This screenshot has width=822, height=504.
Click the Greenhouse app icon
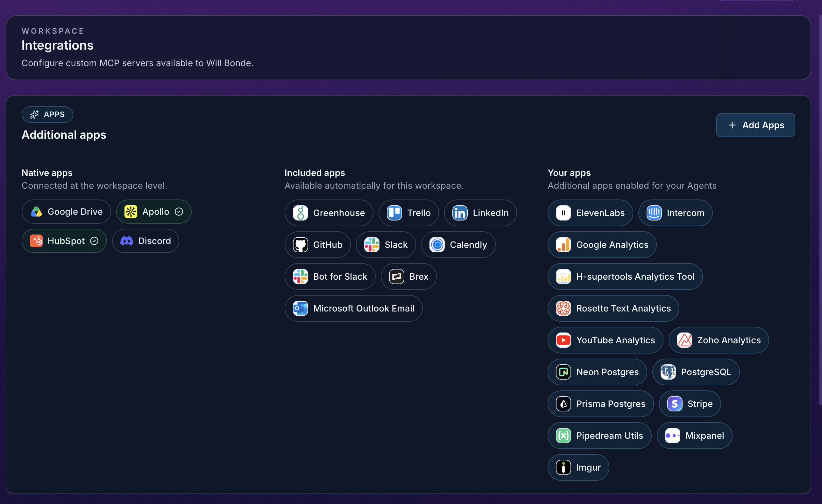(300, 213)
